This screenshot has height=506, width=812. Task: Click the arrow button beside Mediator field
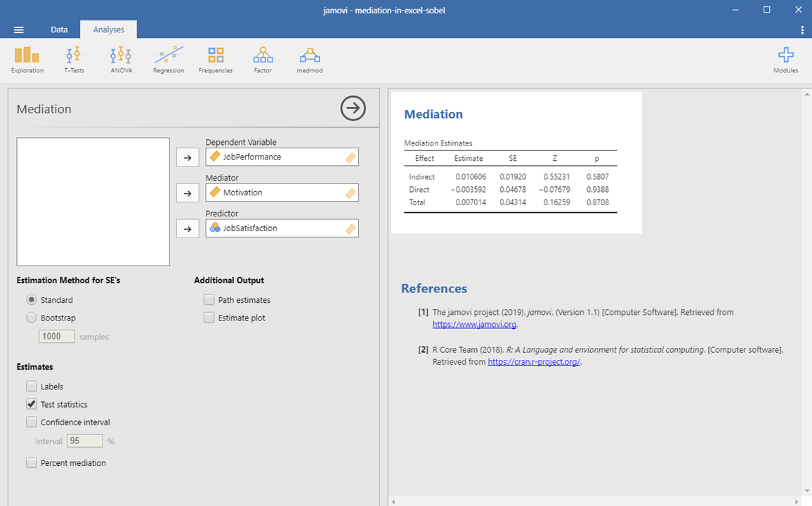188,193
